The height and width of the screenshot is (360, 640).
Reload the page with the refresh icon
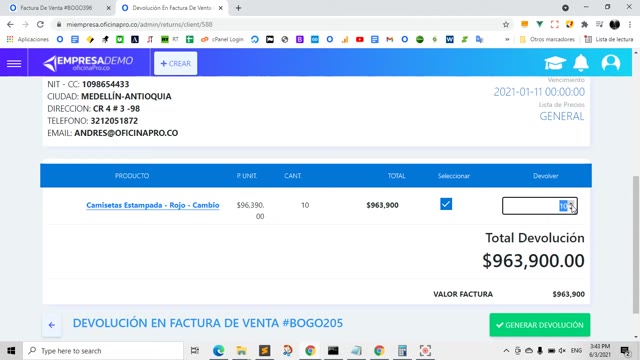coord(40,24)
